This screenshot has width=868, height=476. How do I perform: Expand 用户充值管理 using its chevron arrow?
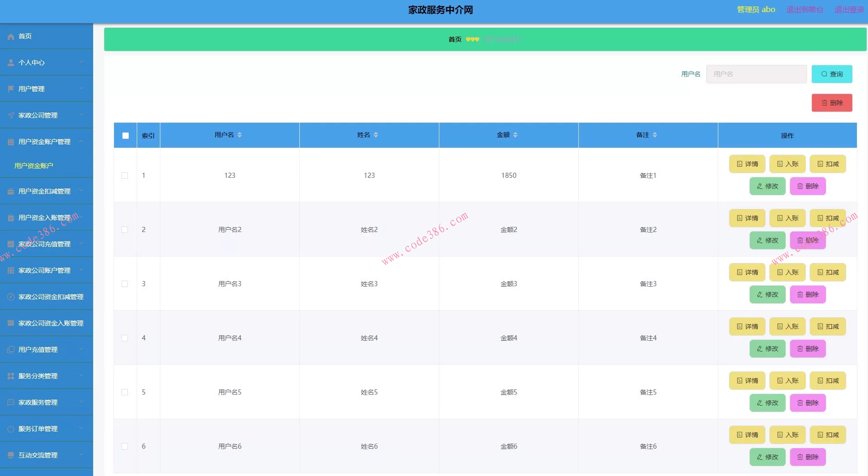82,349
